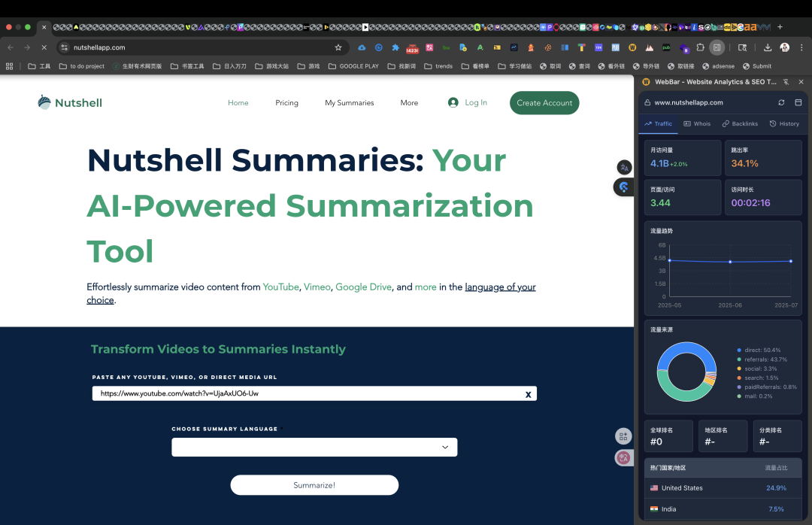This screenshot has height=525, width=812.
Task: Pin the WebBar side panel
Action: pos(786,82)
